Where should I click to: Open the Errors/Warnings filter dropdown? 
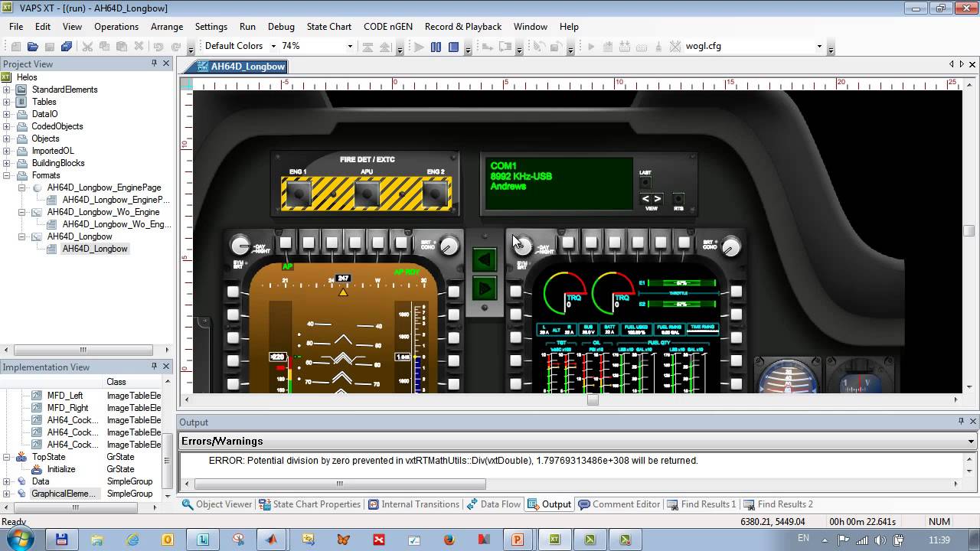coord(971,442)
